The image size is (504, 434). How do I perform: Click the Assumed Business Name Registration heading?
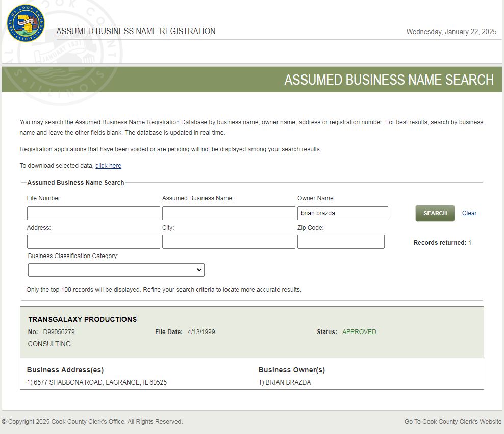coord(136,31)
